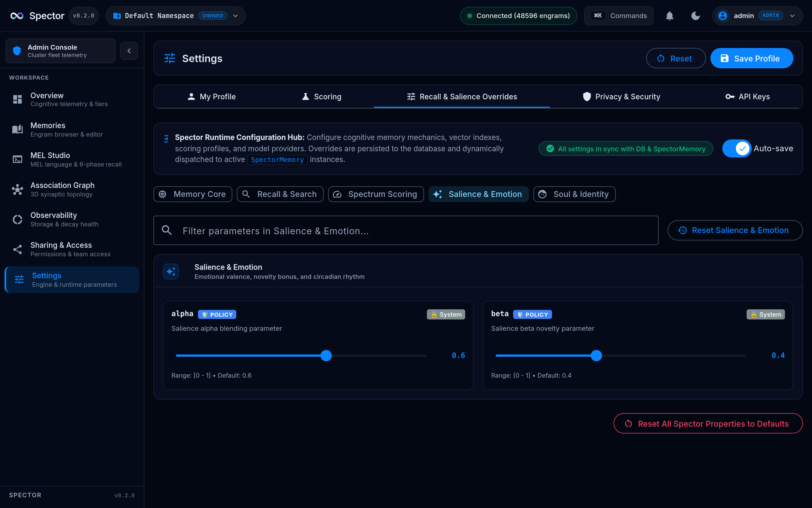Click the Settings header sliders icon
812x508 pixels.
tap(170, 58)
